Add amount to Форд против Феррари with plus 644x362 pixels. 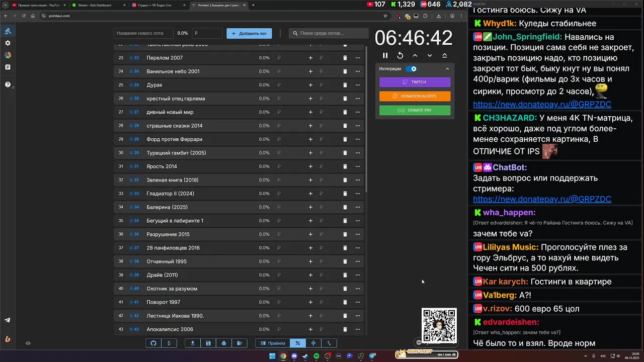tap(310, 139)
